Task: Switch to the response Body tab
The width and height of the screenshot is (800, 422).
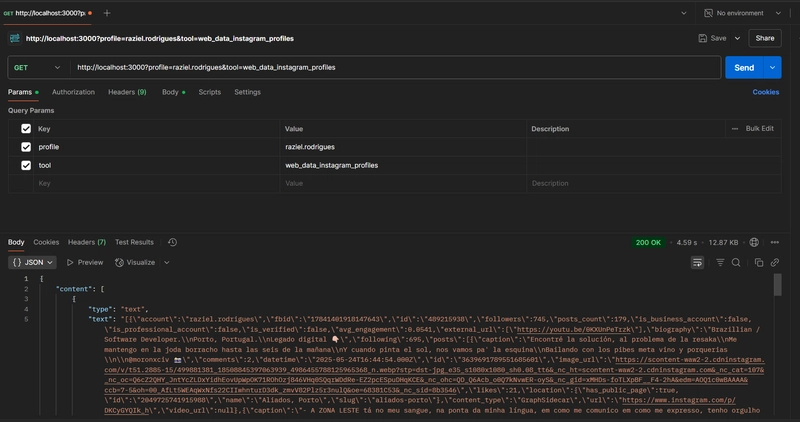Action: coord(16,242)
